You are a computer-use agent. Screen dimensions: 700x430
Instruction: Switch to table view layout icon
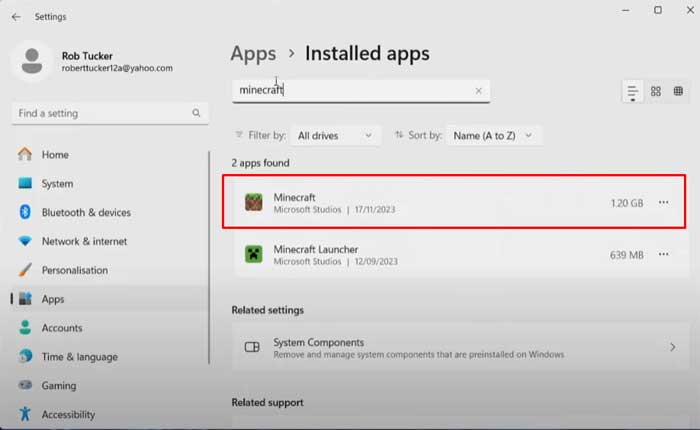coord(679,91)
